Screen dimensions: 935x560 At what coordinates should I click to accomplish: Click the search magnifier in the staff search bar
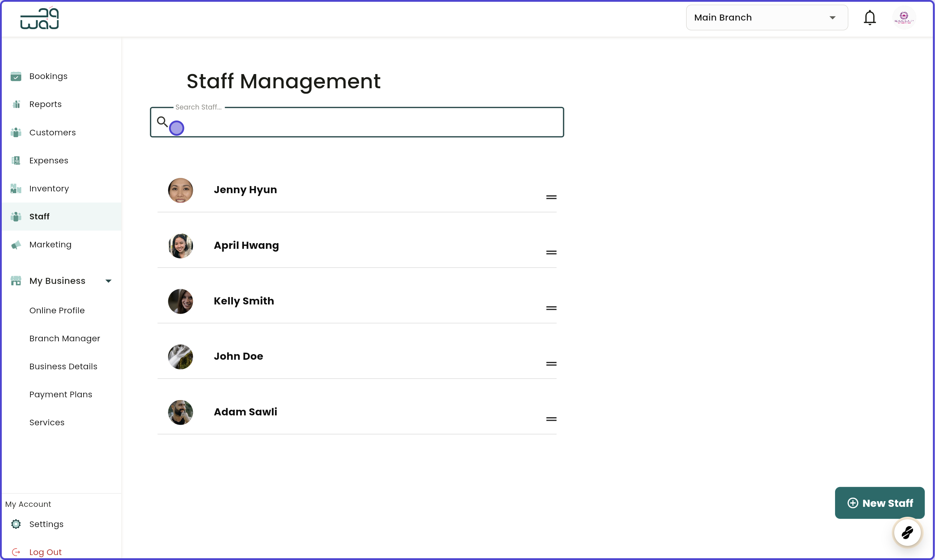163,121
